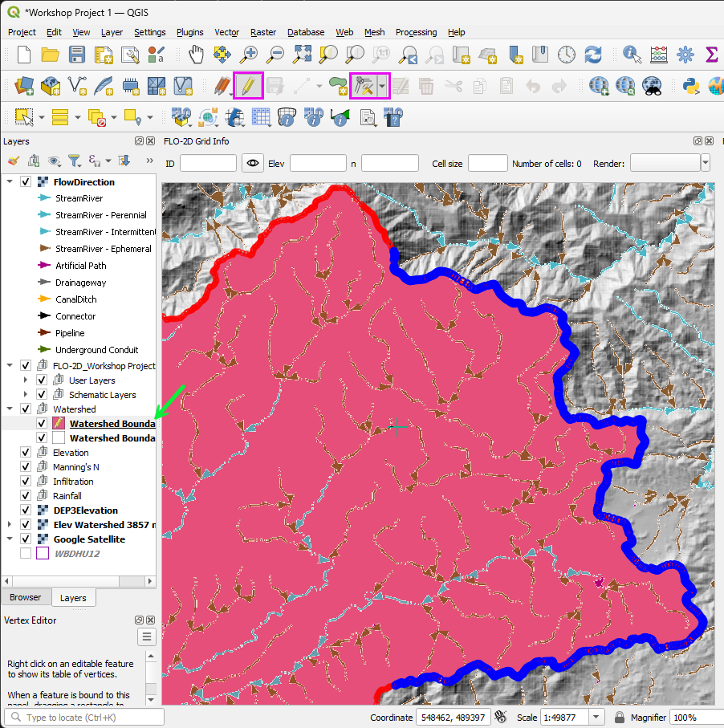Open the Render dropdown in Grid Info
The width and height of the screenshot is (724, 728).
point(705,163)
